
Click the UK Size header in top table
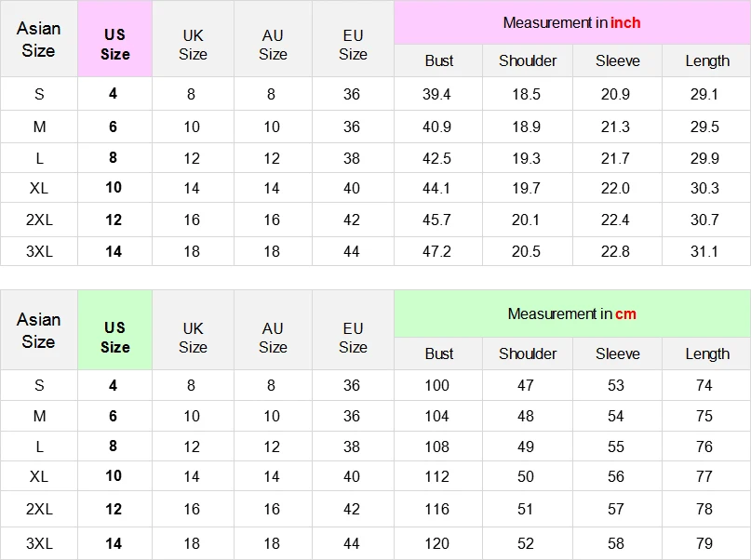(193, 45)
